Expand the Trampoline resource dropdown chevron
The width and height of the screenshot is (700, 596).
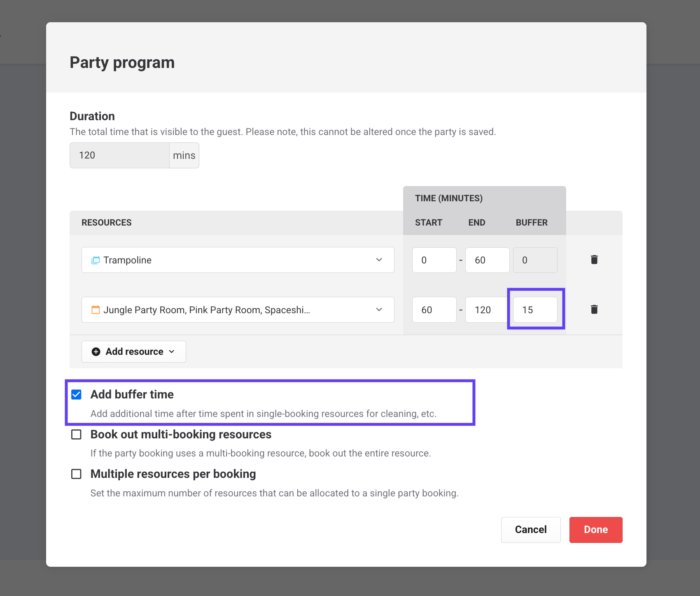[379, 260]
